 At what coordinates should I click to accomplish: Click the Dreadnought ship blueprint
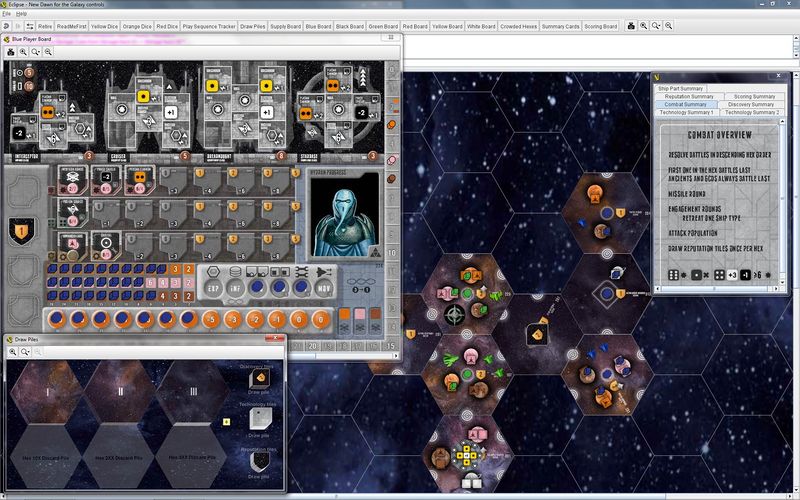pos(245,112)
